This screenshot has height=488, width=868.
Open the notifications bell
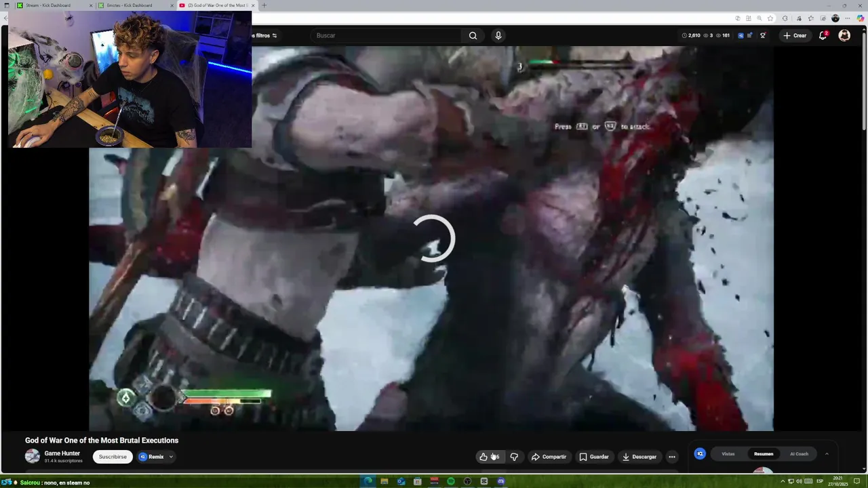(823, 35)
